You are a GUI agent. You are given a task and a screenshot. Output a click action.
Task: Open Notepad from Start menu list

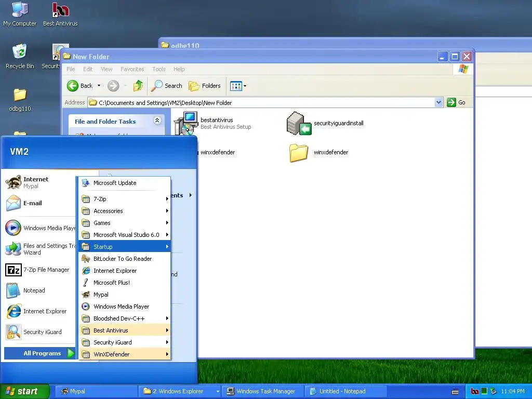(40, 290)
